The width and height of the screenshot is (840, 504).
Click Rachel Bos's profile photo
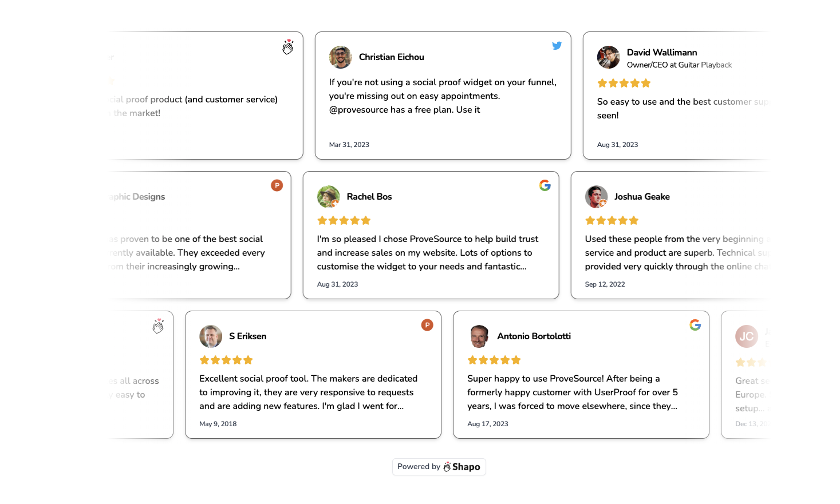pos(328,196)
